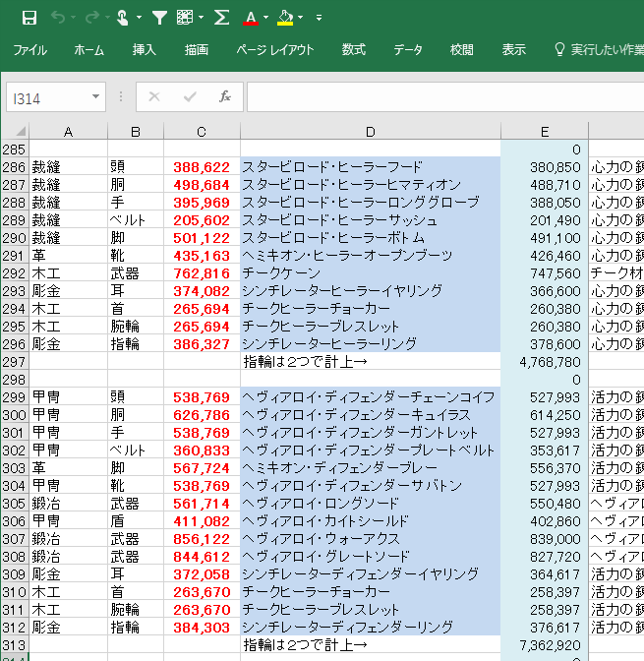Image resolution: width=644 pixels, height=661 pixels.
Task: Click the freeze panes grid icon
Action: click(185, 18)
